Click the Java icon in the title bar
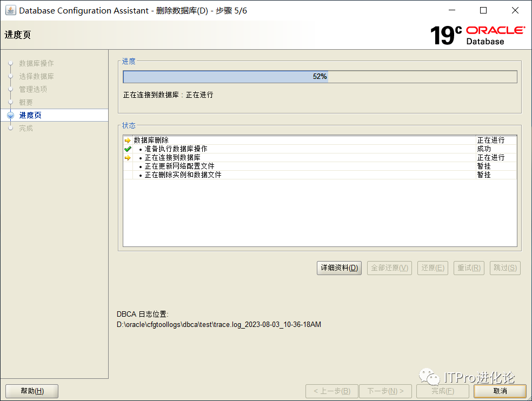This screenshot has width=532, height=401. (x=10, y=10)
